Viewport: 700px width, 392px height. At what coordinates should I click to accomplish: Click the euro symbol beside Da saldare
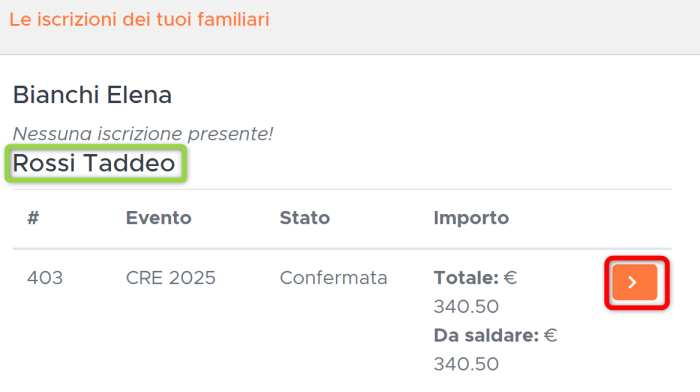[550, 335]
